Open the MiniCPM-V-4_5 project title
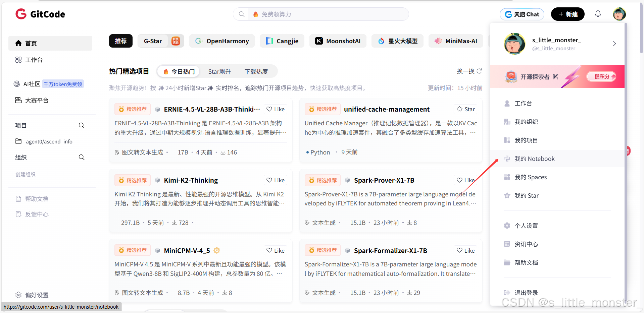644x313 pixels. tap(187, 250)
